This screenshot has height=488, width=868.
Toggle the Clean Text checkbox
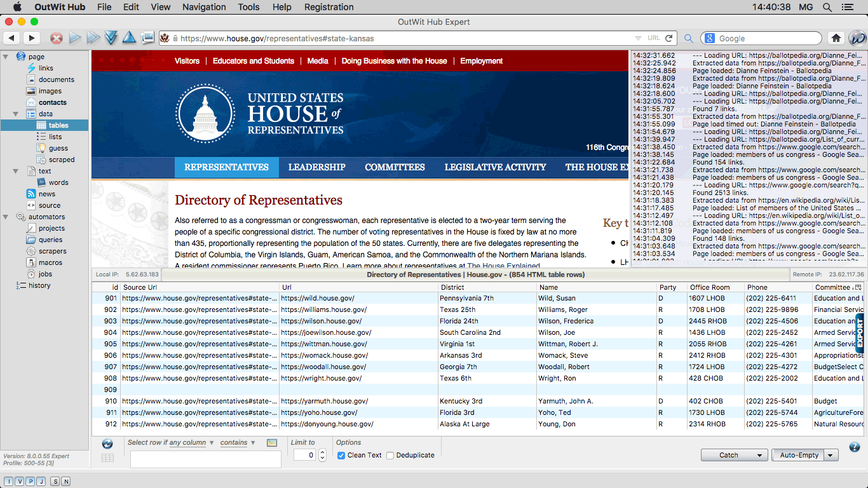(341, 455)
